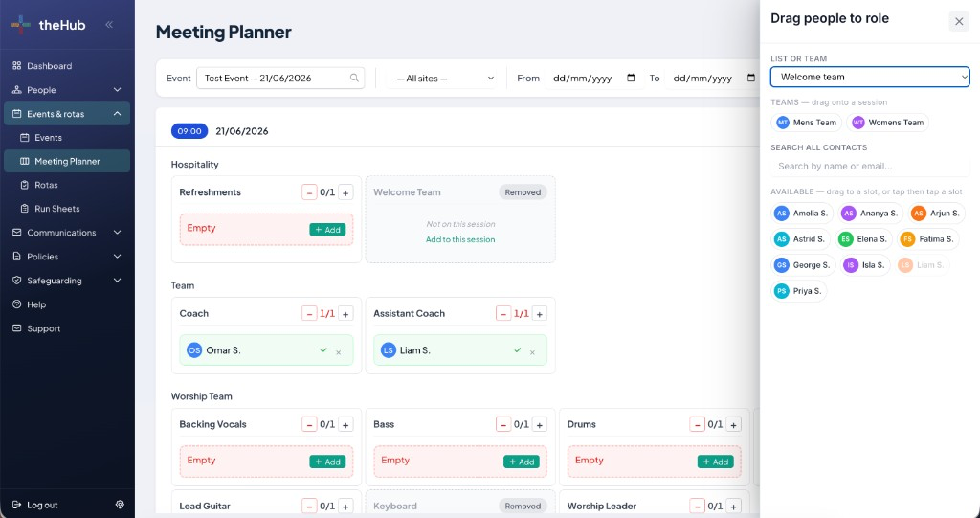Viewport: 980px width, 518px height.
Task: Increase Assistant Coach slot count
Action: [x=540, y=313]
